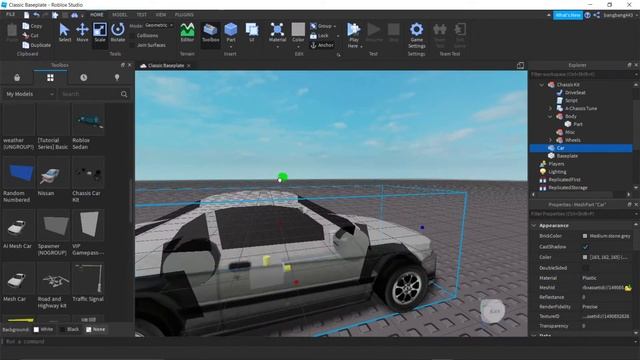The height and width of the screenshot is (360, 640).
Task: Collapse the Chassis Kit tree node
Action: [542, 85]
